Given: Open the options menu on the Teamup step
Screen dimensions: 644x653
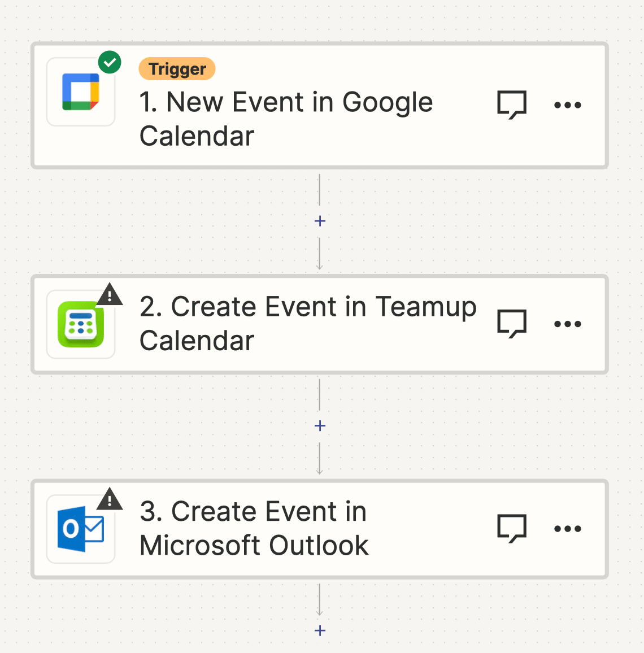Looking at the screenshot, I should 567,323.
